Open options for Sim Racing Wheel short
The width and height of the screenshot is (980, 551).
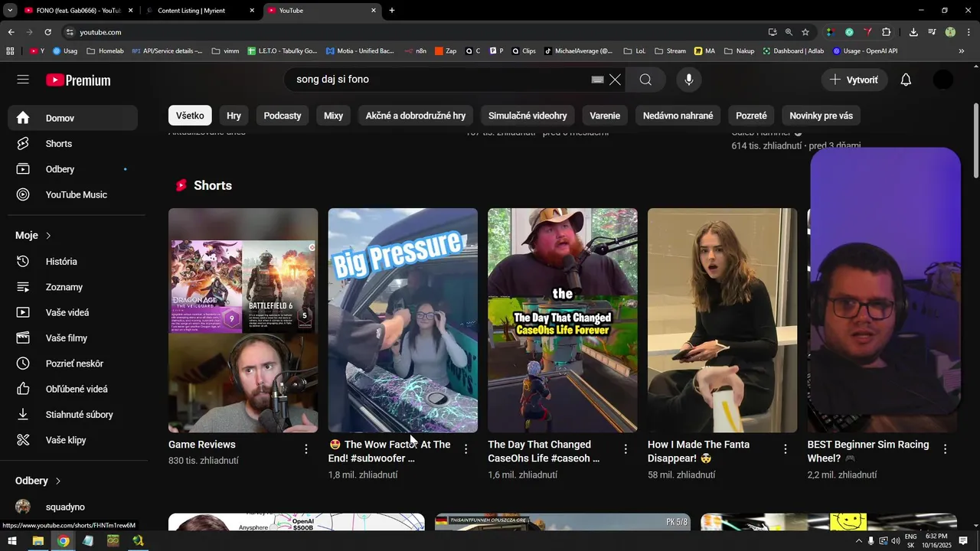point(945,449)
